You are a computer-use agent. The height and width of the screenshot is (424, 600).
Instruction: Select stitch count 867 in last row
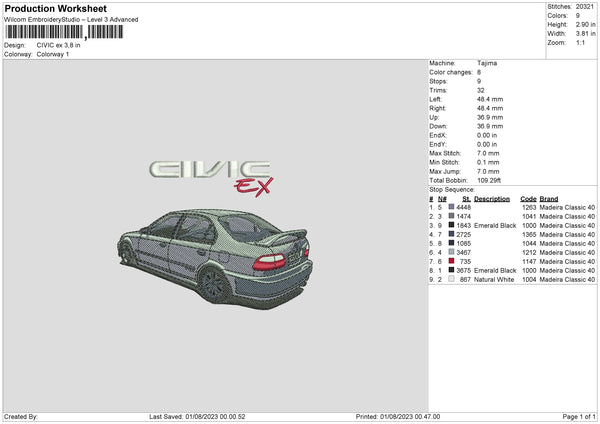(465, 279)
